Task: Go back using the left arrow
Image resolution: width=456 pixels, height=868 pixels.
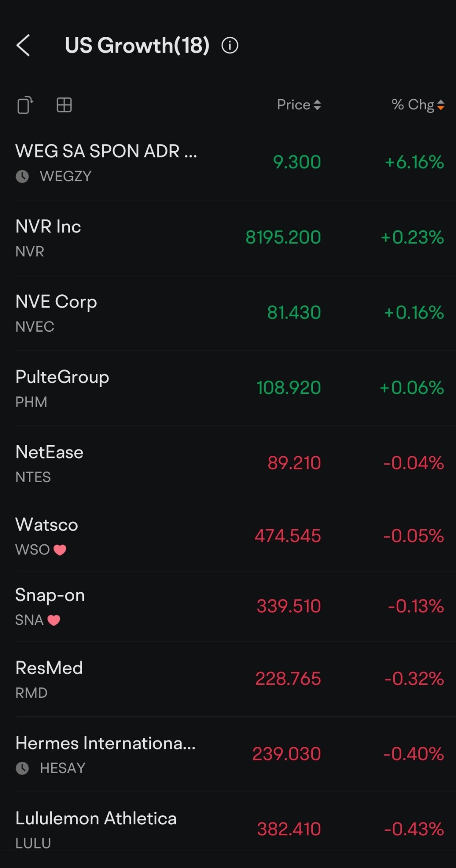Action: 23,45
